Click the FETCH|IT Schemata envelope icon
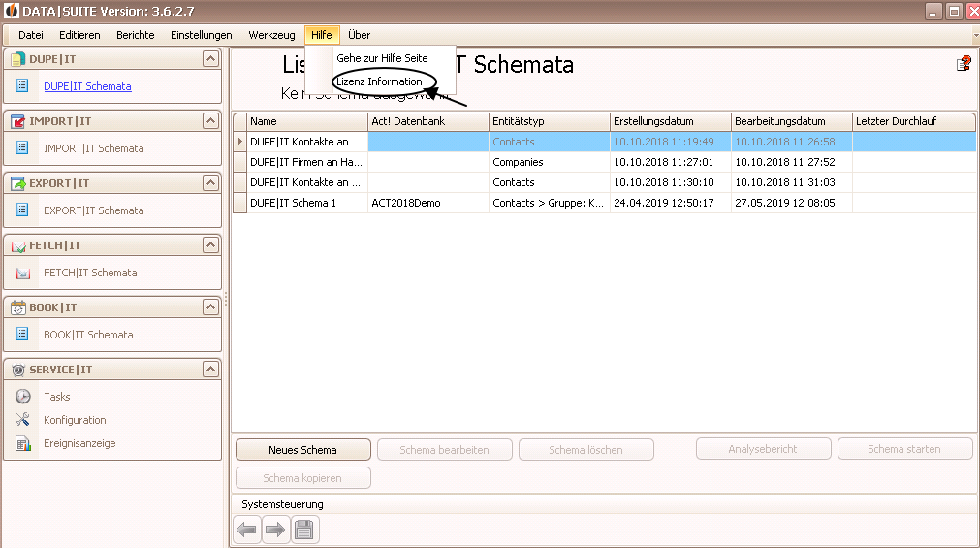Image resolution: width=980 pixels, height=548 pixels. pos(23,273)
